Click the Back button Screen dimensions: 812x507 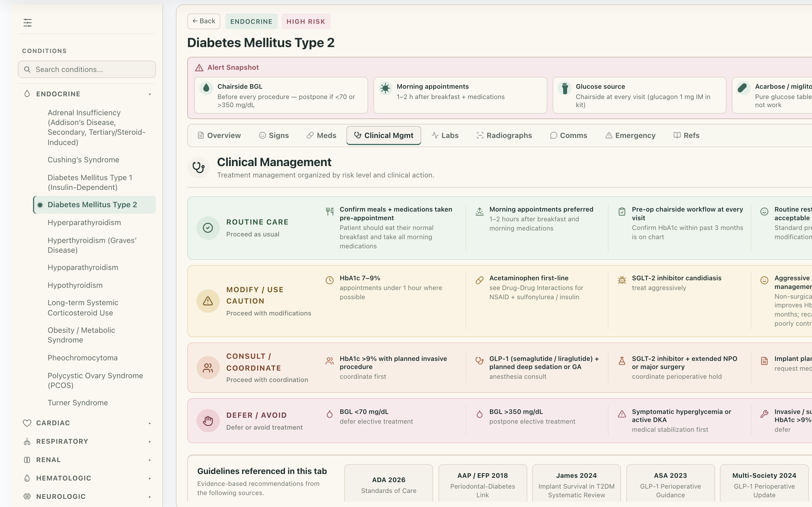coord(204,21)
